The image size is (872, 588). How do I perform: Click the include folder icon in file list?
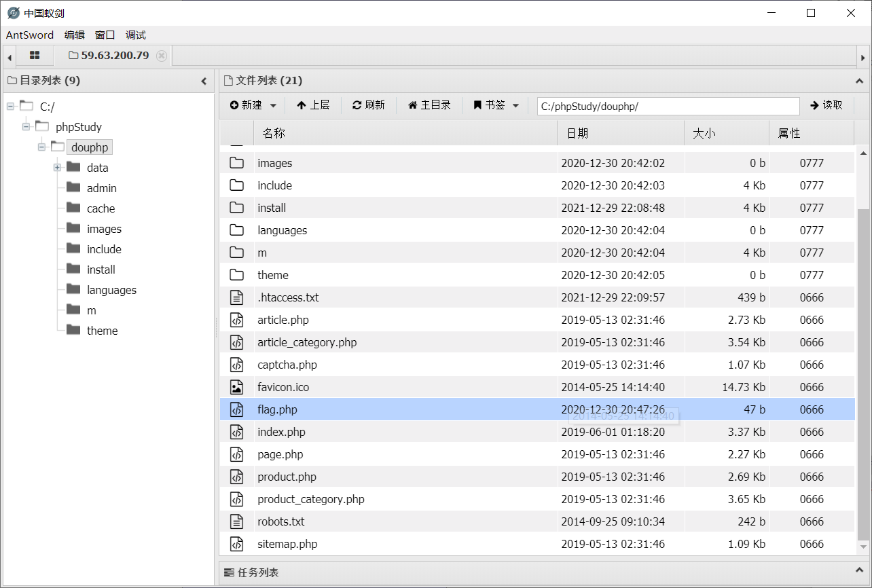236,185
